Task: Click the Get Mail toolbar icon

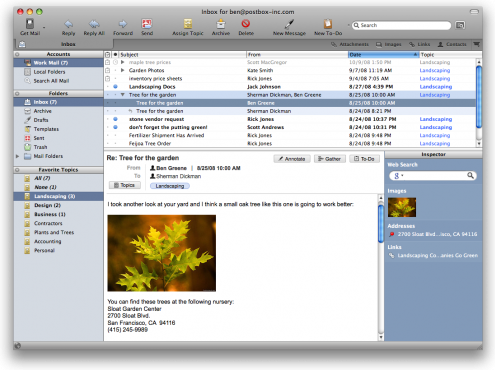Action: (x=30, y=24)
